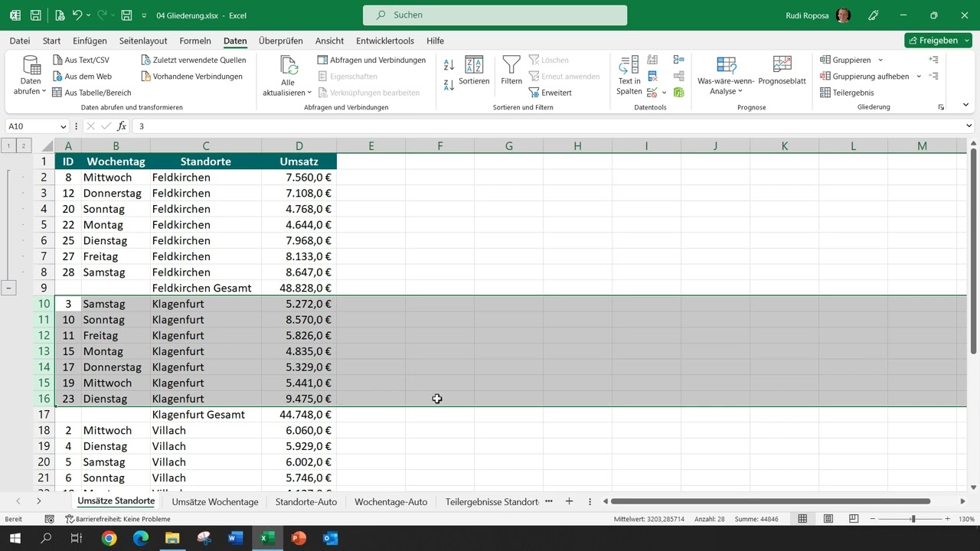
Task: Open Gliederung dialog launcher
Action: point(941,107)
